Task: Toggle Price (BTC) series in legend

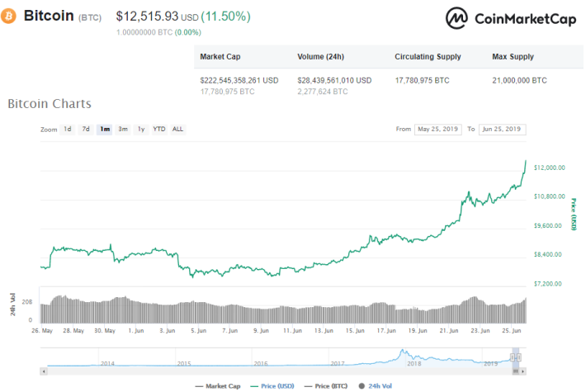Action: pyautogui.click(x=326, y=386)
